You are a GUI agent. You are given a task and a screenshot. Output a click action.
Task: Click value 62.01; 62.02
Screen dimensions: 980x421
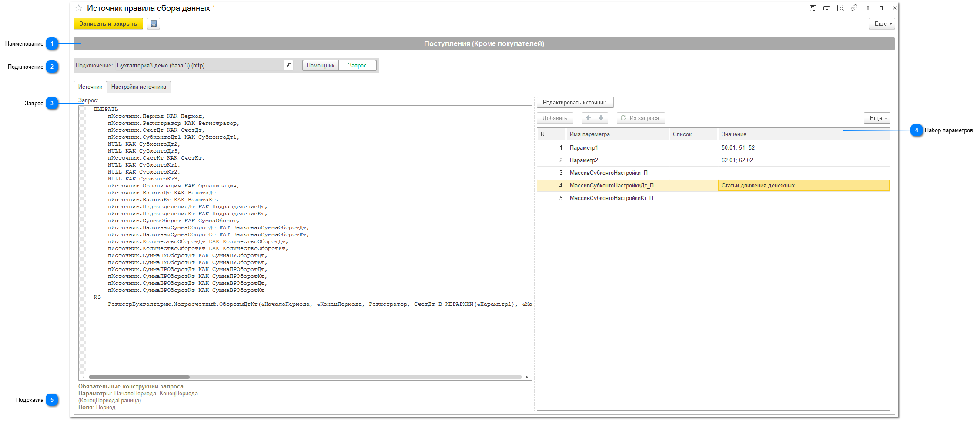tap(737, 160)
